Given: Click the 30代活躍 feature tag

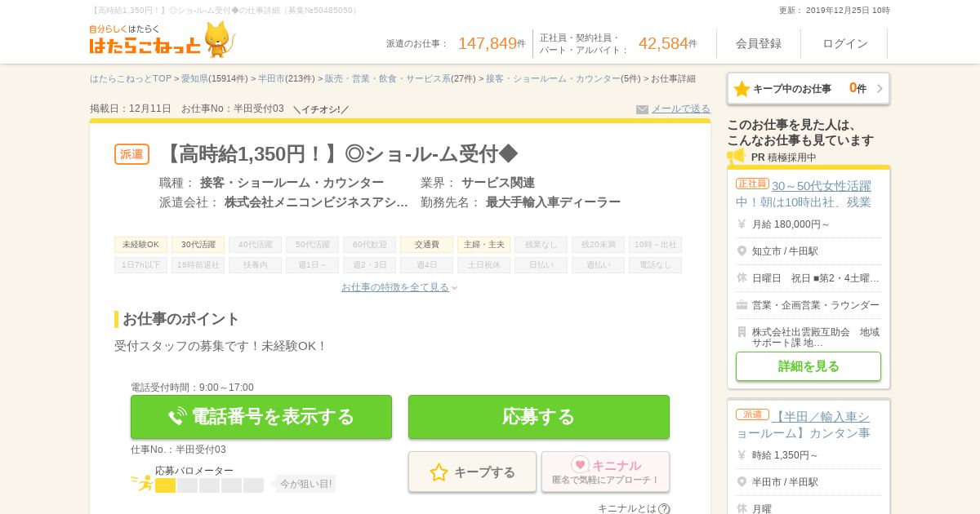Looking at the screenshot, I should tap(198, 245).
